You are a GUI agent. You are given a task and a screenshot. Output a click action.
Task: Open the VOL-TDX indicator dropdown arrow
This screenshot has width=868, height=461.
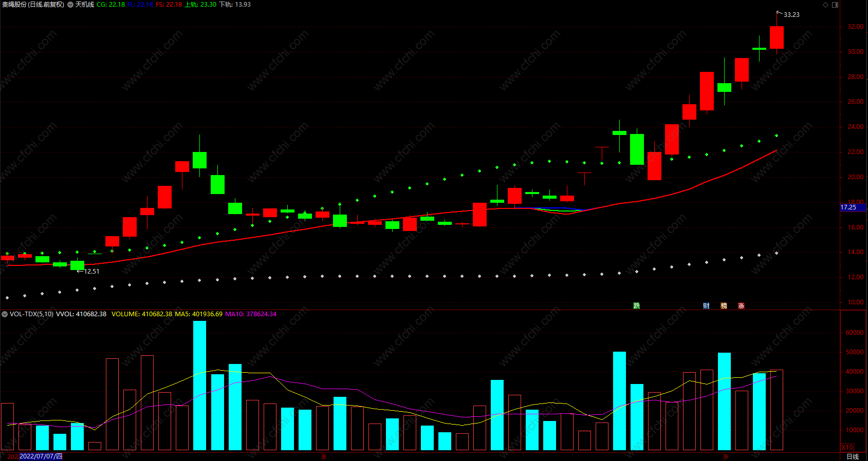[x=5, y=314]
